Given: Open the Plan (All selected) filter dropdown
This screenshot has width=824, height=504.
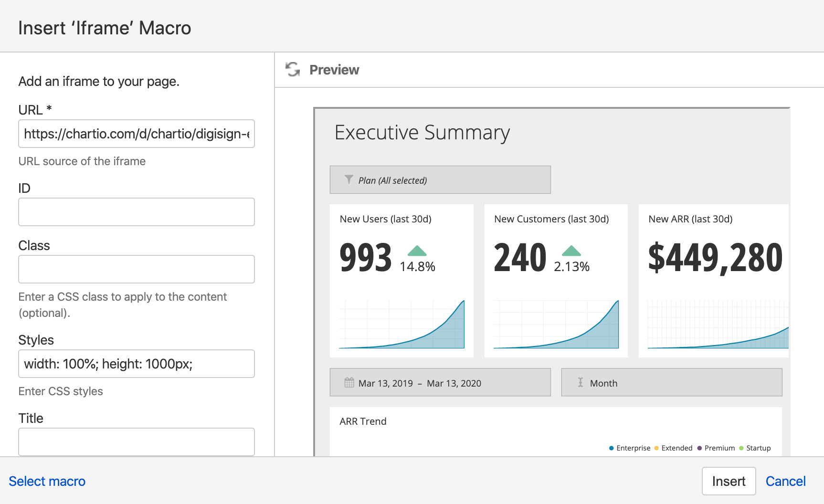Looking at the screenshot, I should (x=440, y=180).
